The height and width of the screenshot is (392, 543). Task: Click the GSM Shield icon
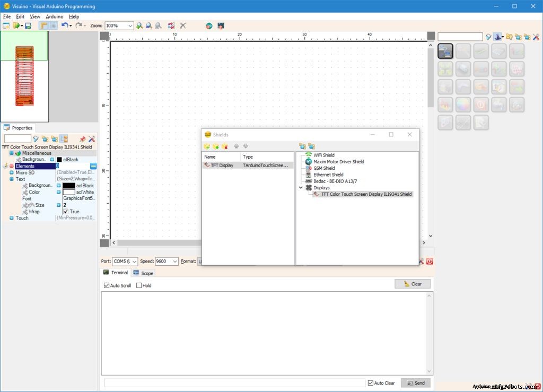[309, 168]
